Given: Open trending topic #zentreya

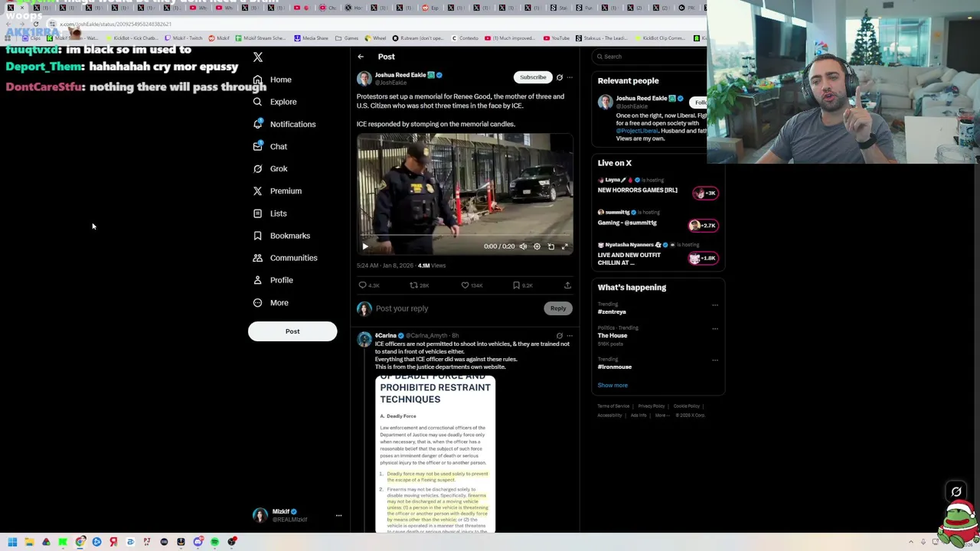Looking at the screenshot, I should 612,312.
